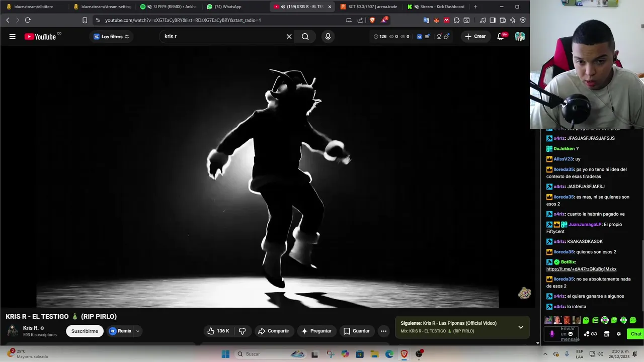Click the taskbar Buscar search box

270,354
